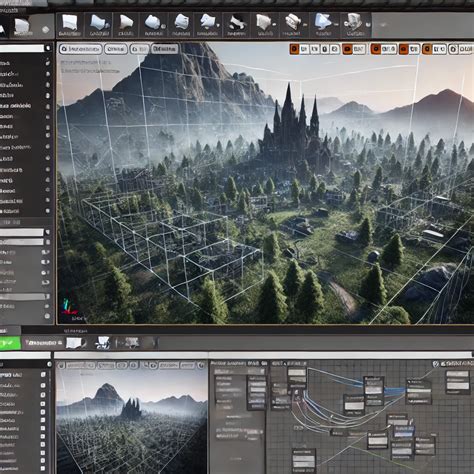Click the white-and-black icon to the right of the white rectangle icon in lower toolbar
Viewport: 474px width, 474px height.
(102, 342)
